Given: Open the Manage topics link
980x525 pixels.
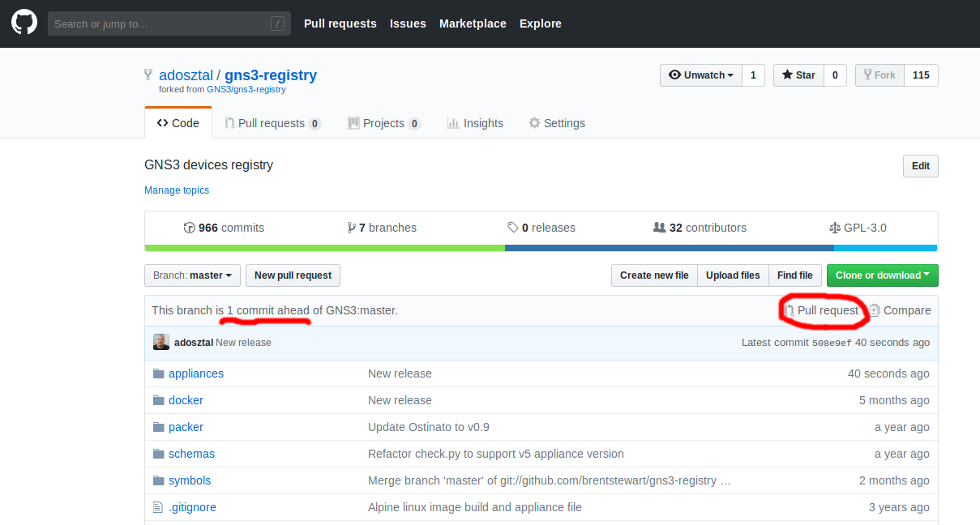Looking at the screenshot, I should [177, 190].
